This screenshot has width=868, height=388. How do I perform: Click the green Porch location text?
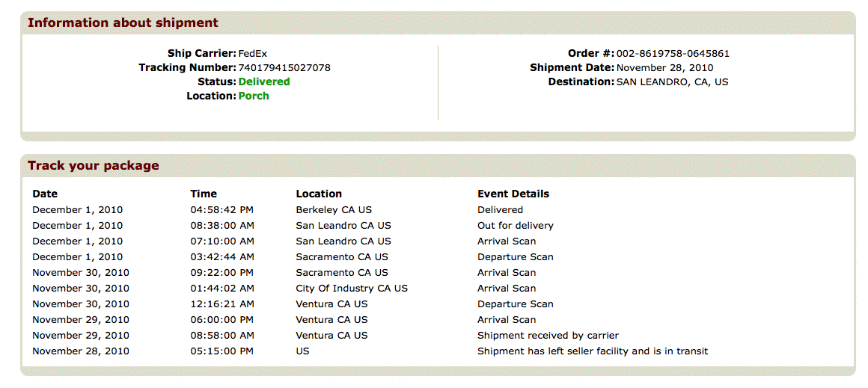point(254,96)
